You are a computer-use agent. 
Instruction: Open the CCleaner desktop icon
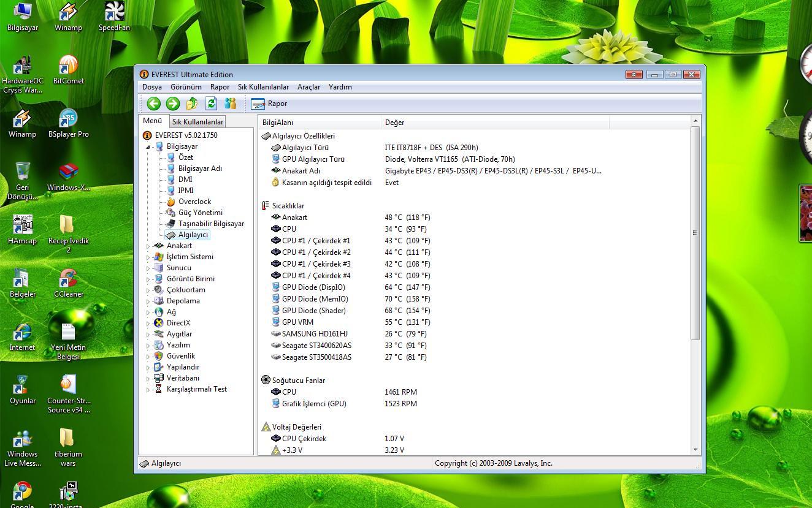pyautogui.click(x=69, y=283)
